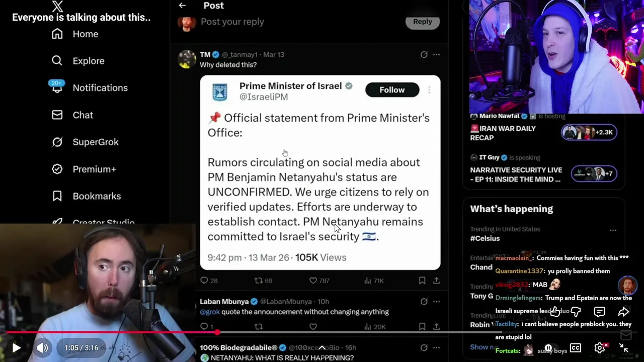Toggle closed captions on video player

[x=576, y=348]
